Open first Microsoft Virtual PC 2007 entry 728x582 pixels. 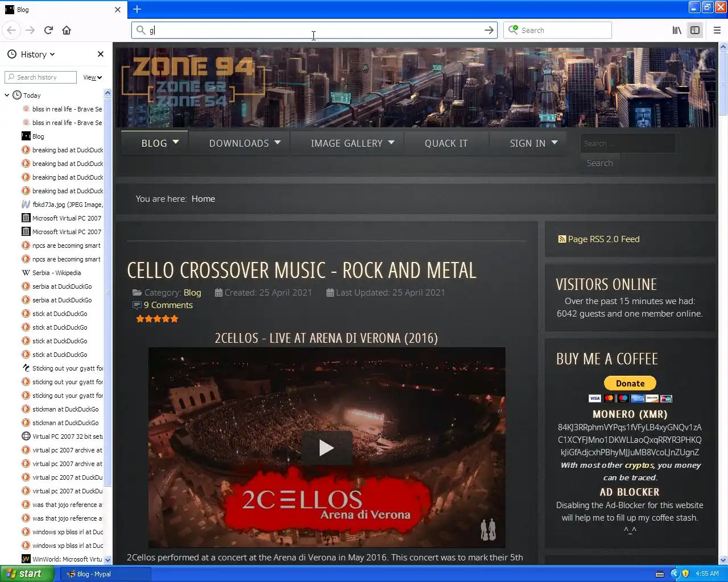[62, 218]
